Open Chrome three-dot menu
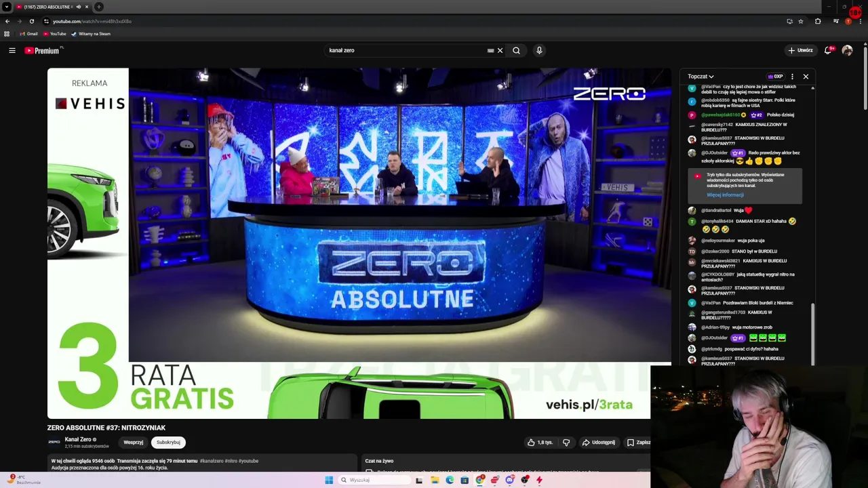The width and height of the screenshot is (868, 488). tap(861, 21)
